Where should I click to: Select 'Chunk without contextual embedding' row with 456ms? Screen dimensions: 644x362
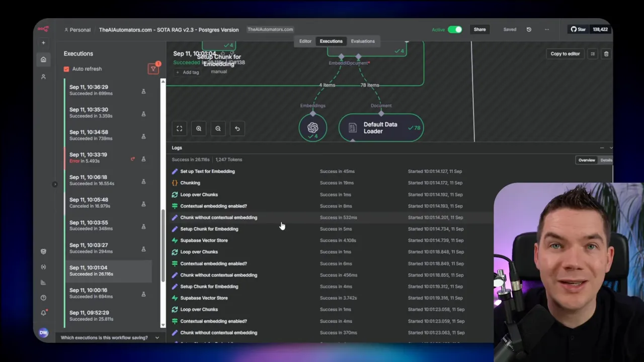[331, 275]
